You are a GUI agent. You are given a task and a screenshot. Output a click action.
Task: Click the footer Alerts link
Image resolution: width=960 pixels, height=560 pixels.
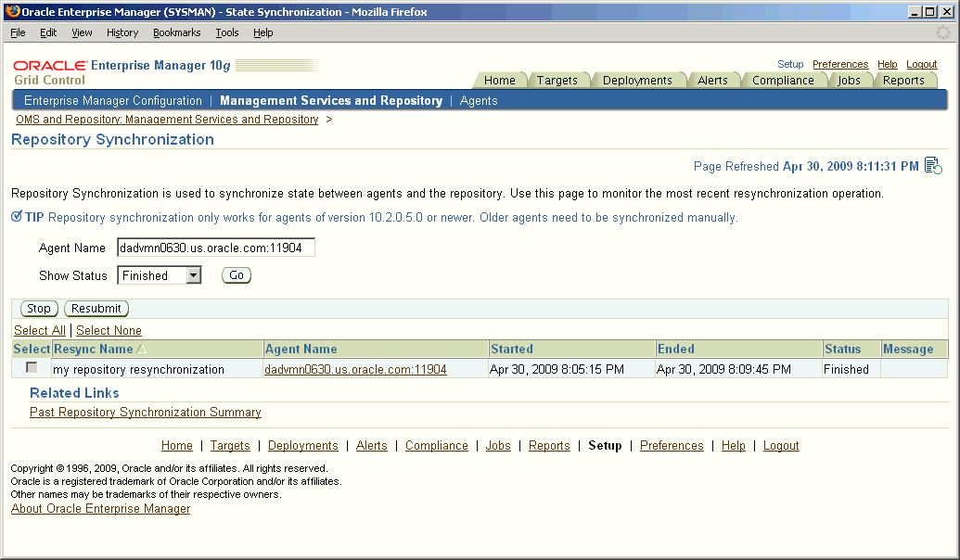[x=372, y=446]
